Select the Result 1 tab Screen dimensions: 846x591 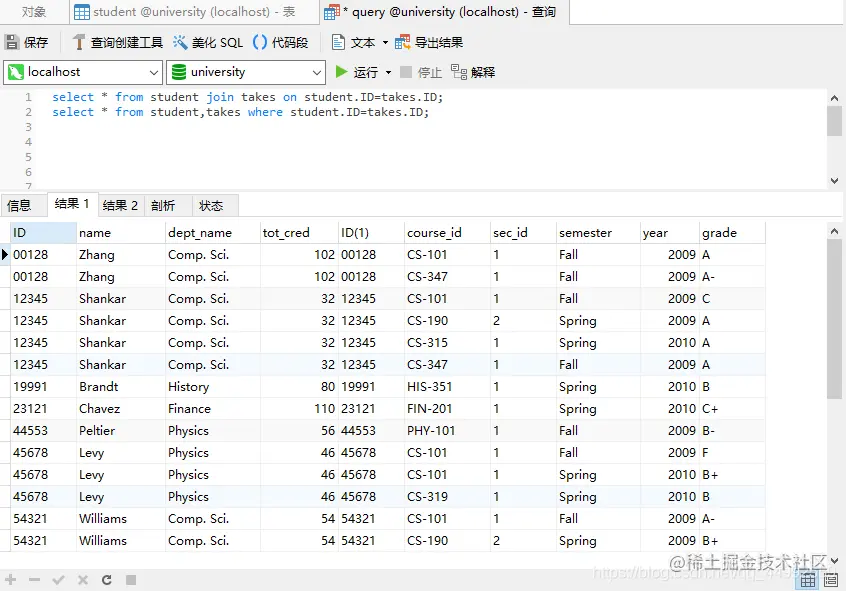pos(72,204)
